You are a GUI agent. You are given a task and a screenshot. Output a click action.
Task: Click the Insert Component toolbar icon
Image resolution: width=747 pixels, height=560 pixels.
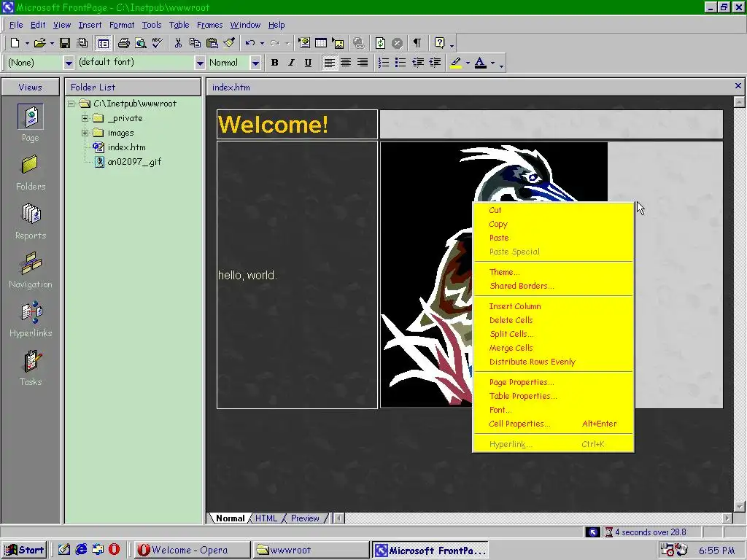pyautogui.click(x=304, y=43)
